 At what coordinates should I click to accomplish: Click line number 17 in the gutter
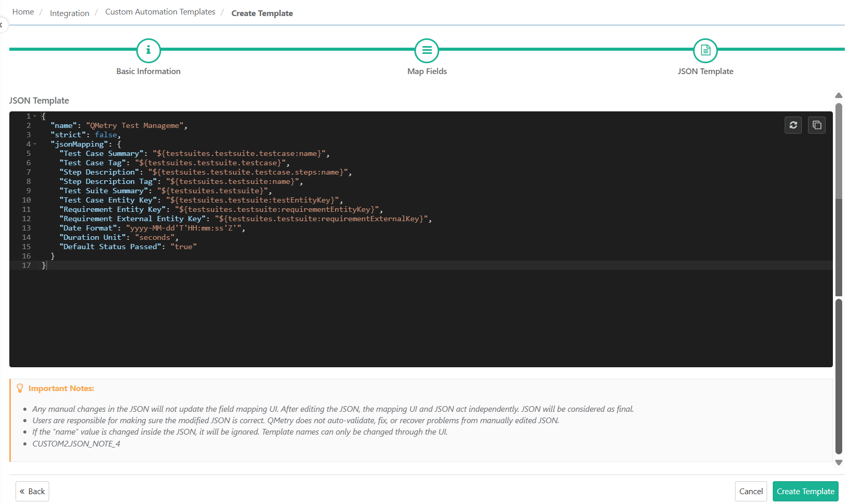click(26, 265)
